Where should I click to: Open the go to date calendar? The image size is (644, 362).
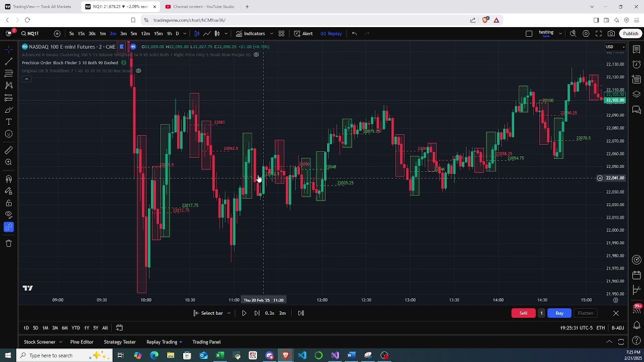pyautogui.click(x=119, y=328)
